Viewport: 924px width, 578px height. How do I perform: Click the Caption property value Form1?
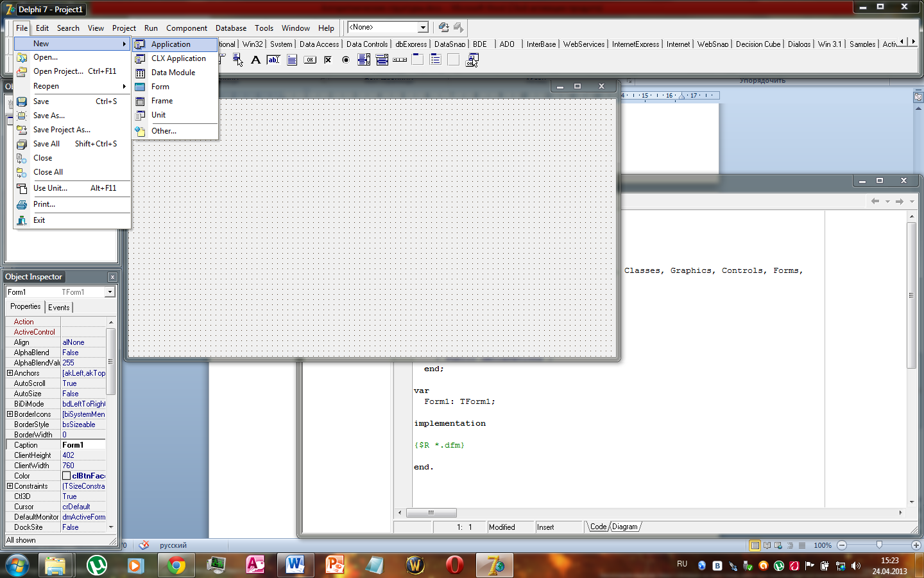click(x=83, y=445)
